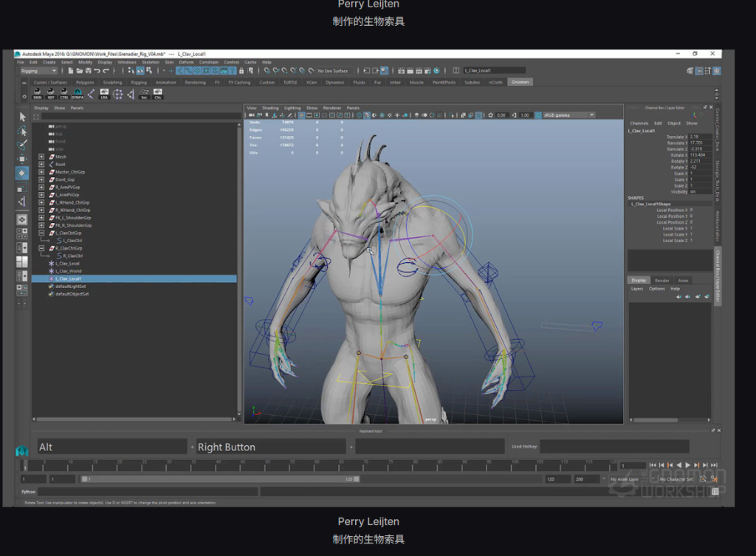Choose the Paint Selection tool
The width and height of the screenshot is (756, 556).
point(22,145)
